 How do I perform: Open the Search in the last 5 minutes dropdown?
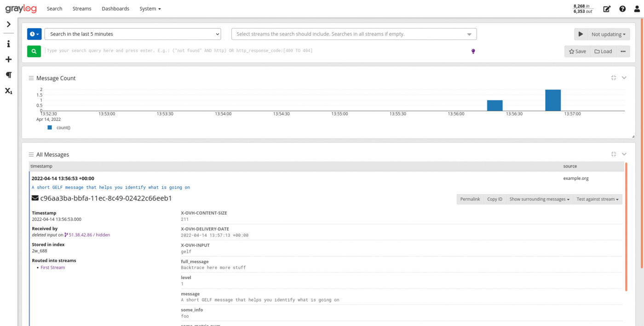tap(132, 34)
